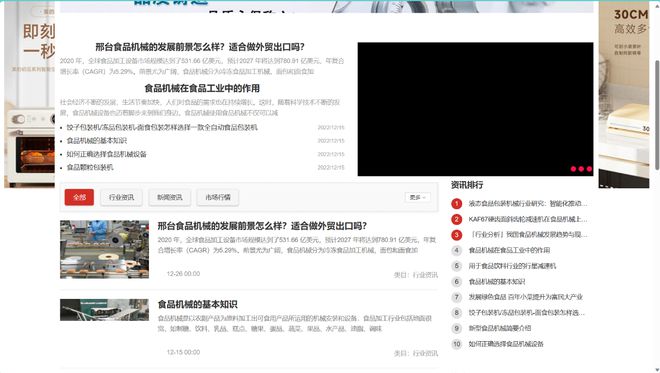660x373 pixels.
Task: Open ranking item 3 「行业分析」
Action: [527, 235]
